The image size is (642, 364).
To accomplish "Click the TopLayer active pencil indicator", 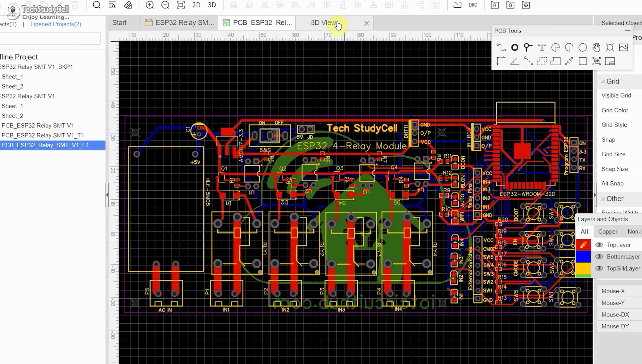I will [583, 245].
